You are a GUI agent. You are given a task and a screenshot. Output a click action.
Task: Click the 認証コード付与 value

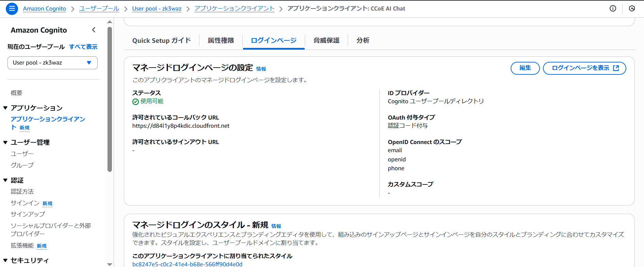(x=408, y=126)
